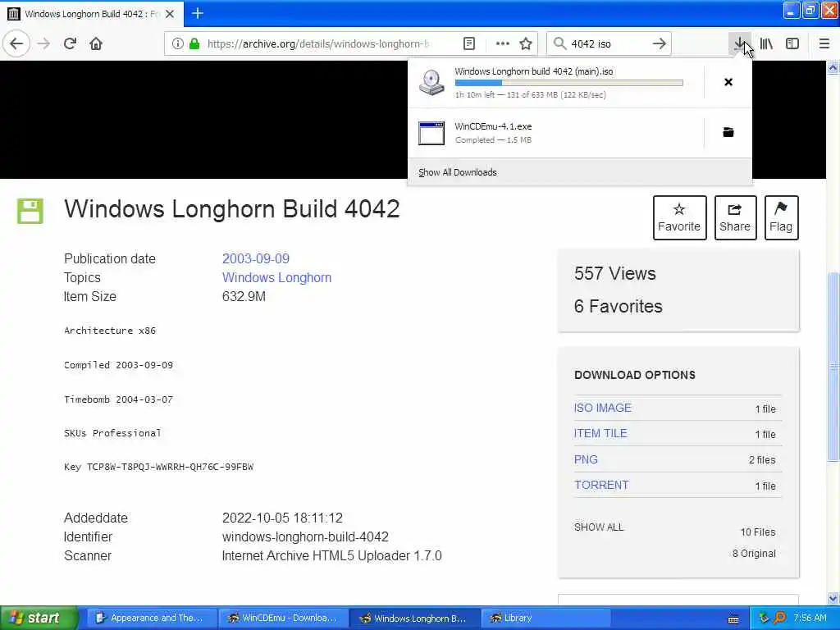Click the green floppy software icon
840x630 pixels.
coord(30,211)
